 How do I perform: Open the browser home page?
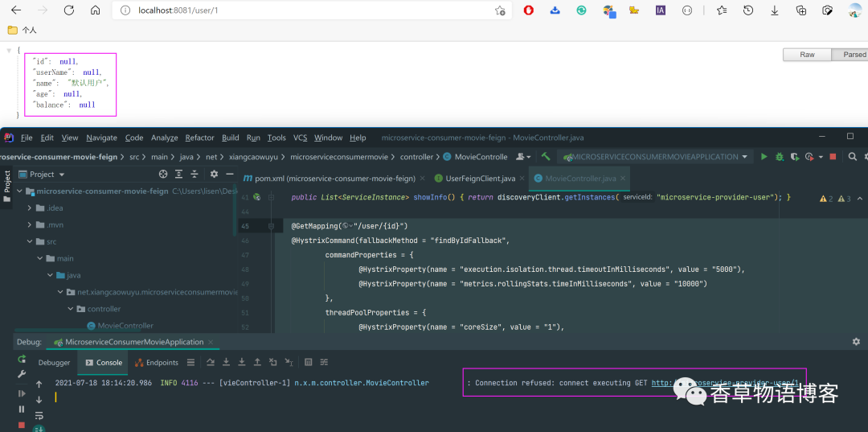[95, 10]
